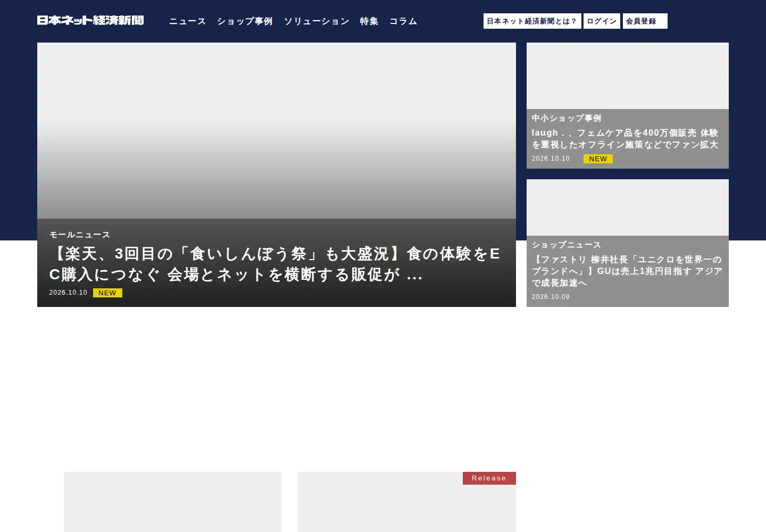Open the ファストリ 柳井社長 article headline
This screenshot has height=532, width=766.
627,271
